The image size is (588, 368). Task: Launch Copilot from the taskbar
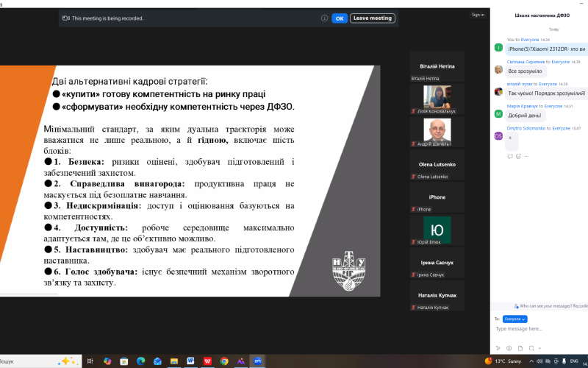pyautogui.click(x=107, y=361)
